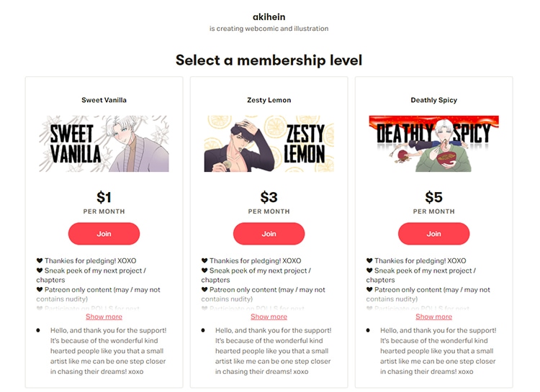Image resolution: width=540 pixels, height=392 pixels.
Task: Expand Show more under Zesty Lemon
Action: click(x=269, y=316)
